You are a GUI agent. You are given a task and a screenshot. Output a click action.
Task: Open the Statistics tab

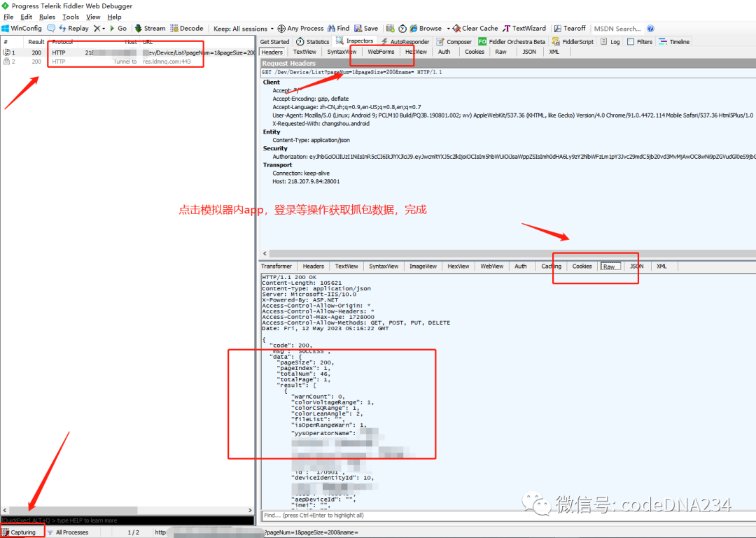312,42
